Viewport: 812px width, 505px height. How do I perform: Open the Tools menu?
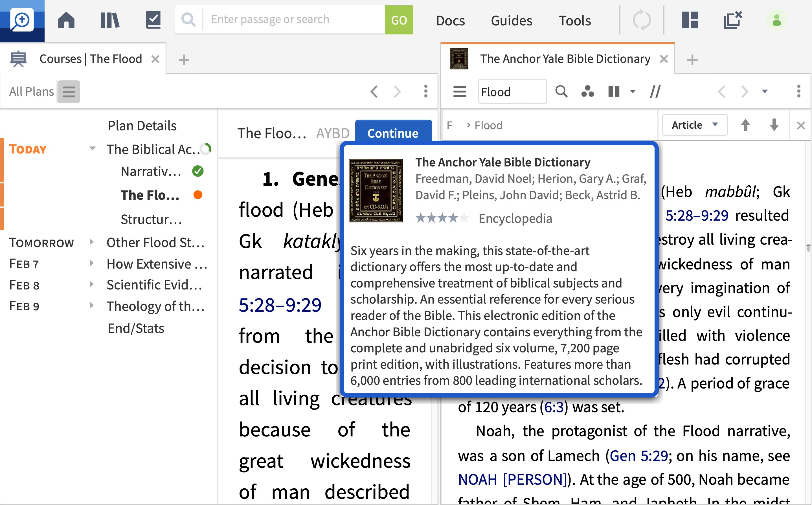pos(575,21)
